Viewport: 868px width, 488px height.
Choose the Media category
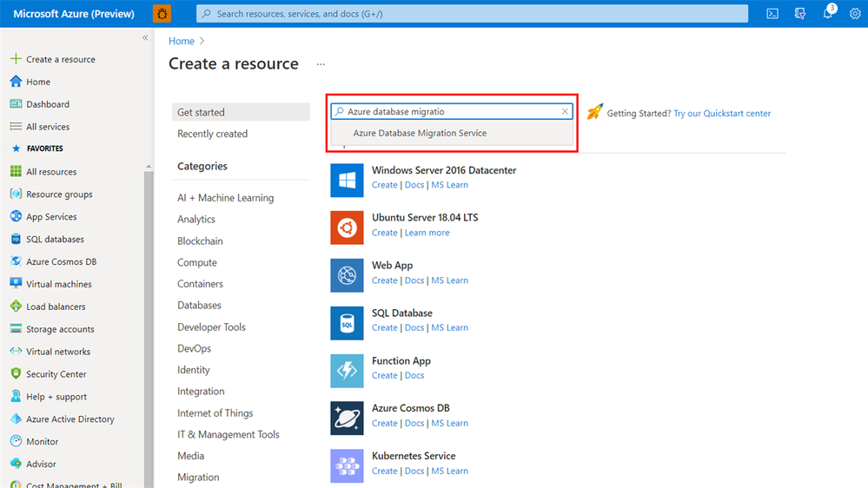190,456
